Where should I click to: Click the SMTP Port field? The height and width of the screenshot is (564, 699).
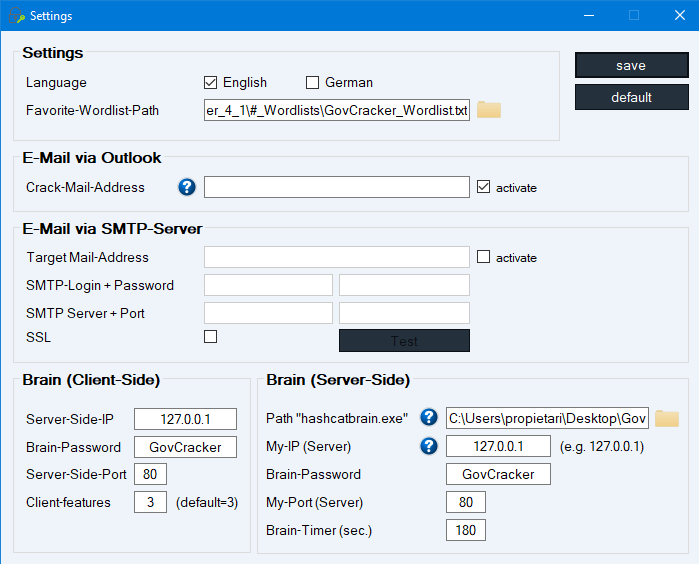point(404,313)
